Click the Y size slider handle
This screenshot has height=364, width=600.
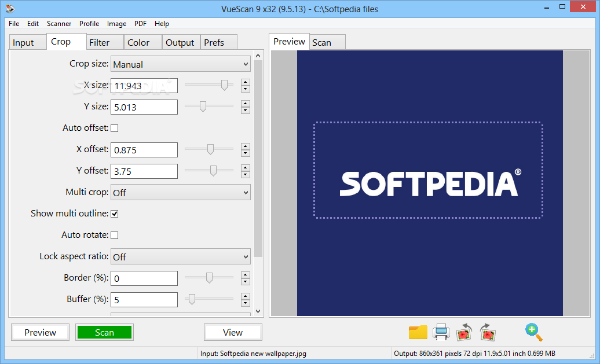203,106
